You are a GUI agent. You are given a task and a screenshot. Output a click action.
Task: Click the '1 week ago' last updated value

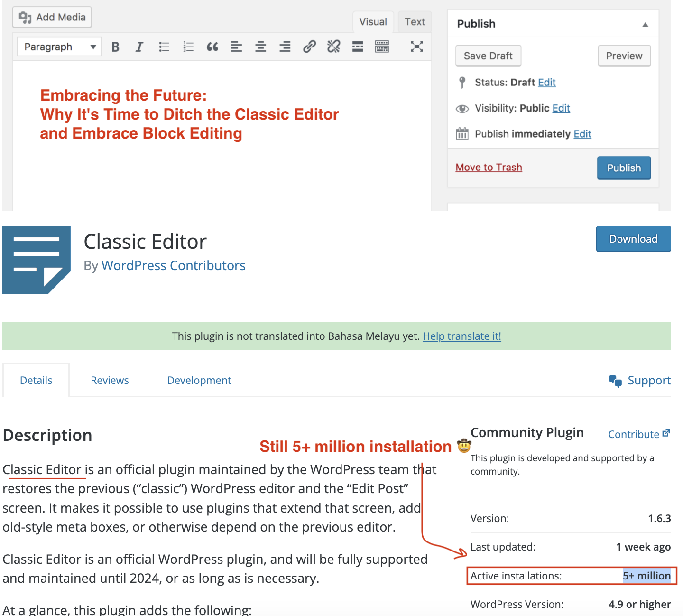click(644, 547)
